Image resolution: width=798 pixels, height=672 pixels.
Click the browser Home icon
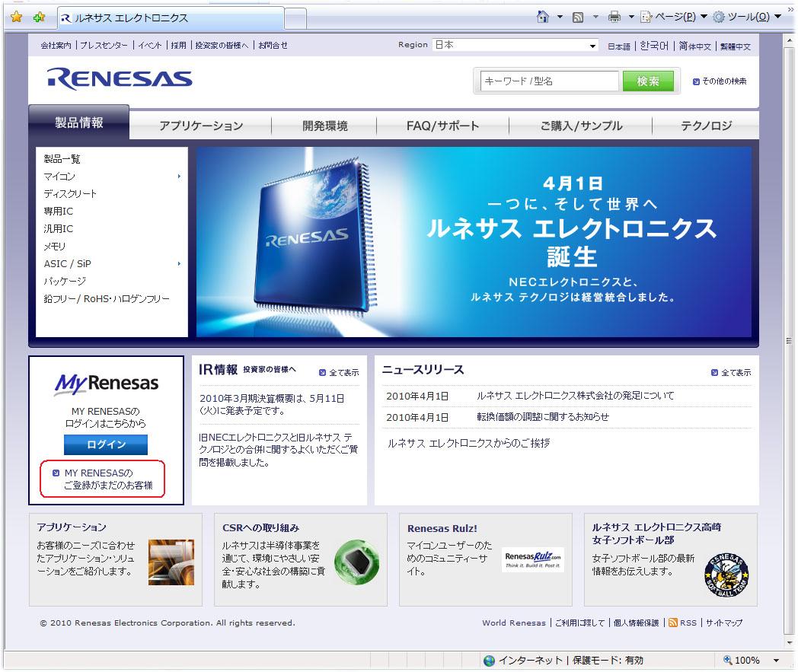point(543,17)
